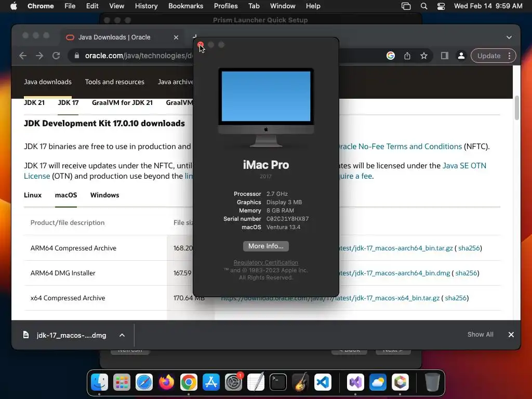This screenshot has height=399, width=532.
Task: Bookmark this tab with star icon
Action: click(x=424, y=56)
